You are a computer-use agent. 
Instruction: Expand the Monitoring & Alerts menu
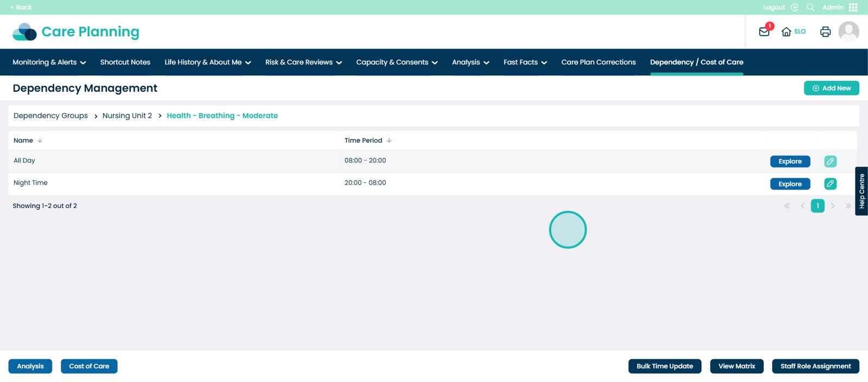pos(49,62)
